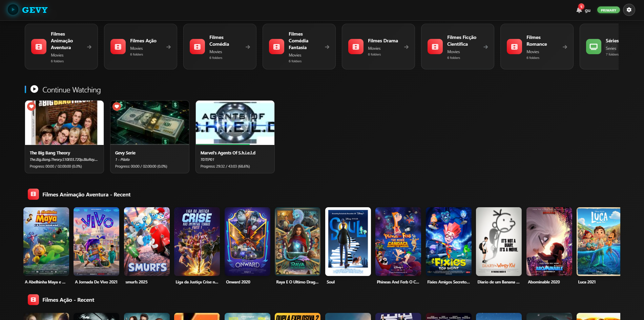Open the gu user profile
Viewport: 644px width, 320px height.
587,10
